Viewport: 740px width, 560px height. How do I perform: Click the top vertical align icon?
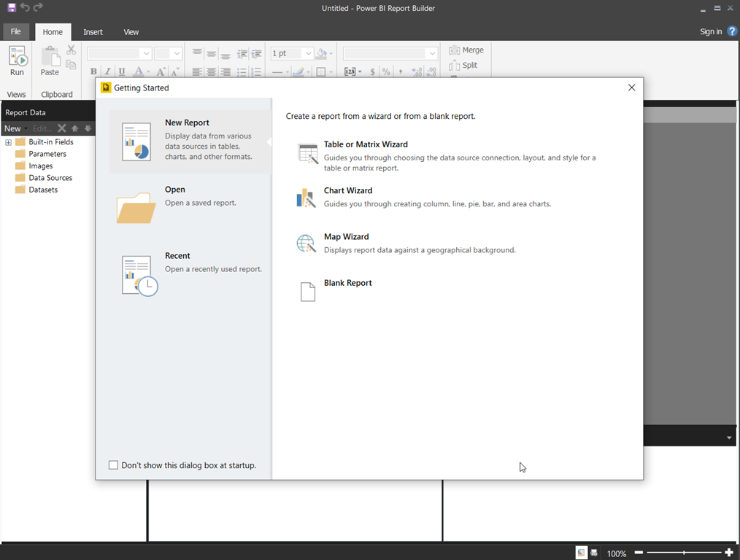(x=197, y=52)
